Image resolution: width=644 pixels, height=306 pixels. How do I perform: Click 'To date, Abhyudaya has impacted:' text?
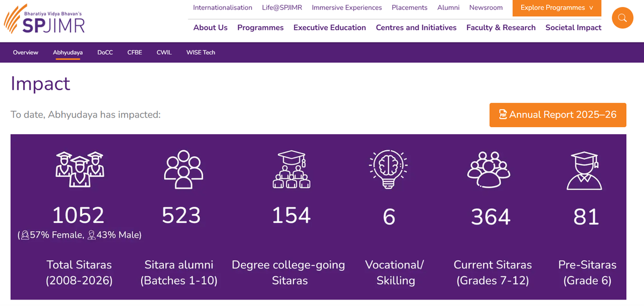[x=86, y=115]
